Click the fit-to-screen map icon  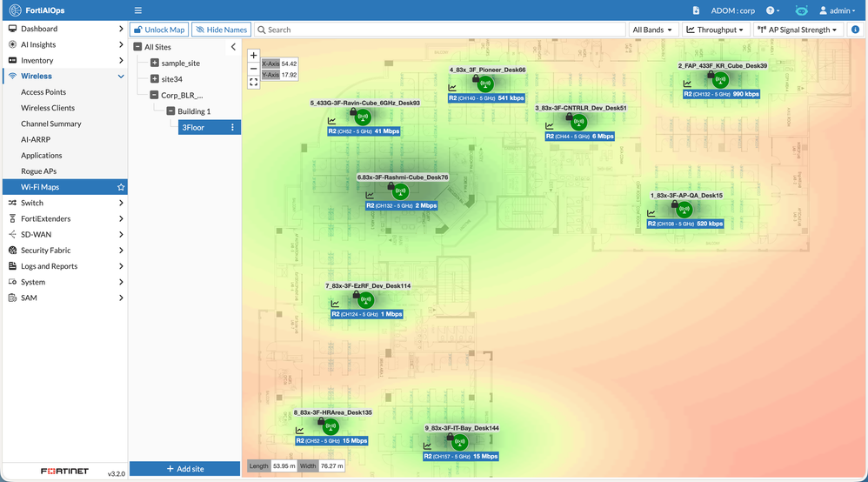(254, 82)
